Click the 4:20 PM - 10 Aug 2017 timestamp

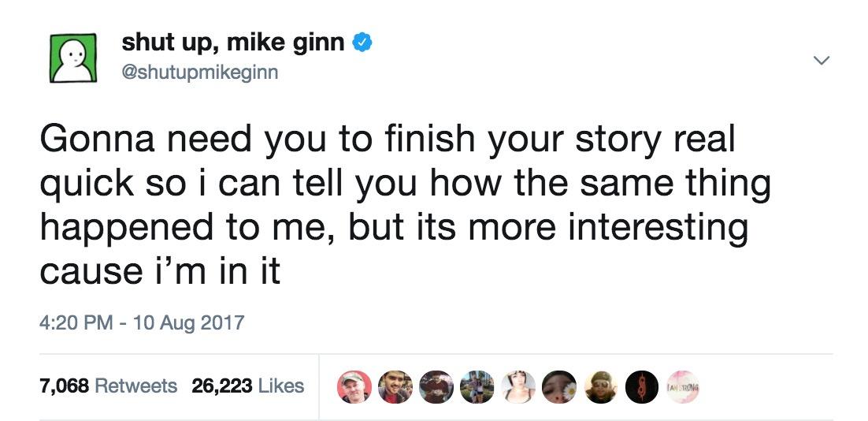click(x=143, y=322)
